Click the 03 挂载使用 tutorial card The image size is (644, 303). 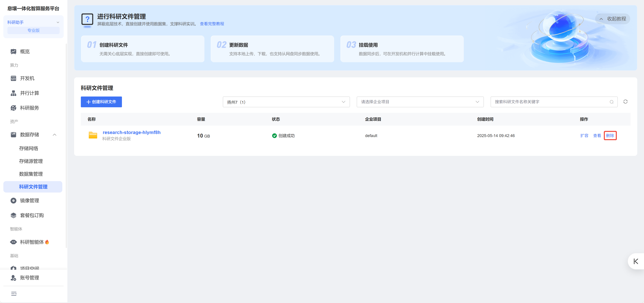point(402,49)
